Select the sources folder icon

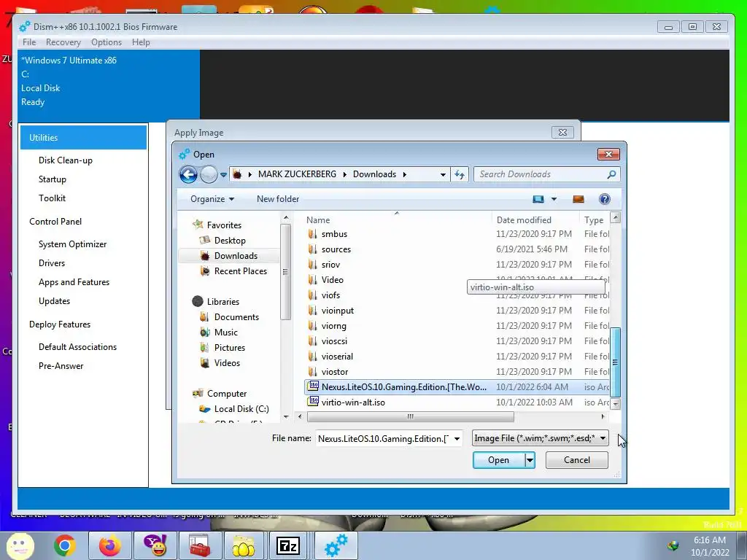(x=312, y=249)
